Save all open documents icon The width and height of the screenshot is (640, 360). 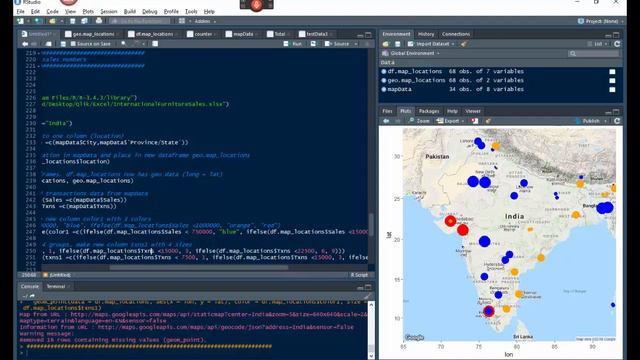click(x=84, y=21)
